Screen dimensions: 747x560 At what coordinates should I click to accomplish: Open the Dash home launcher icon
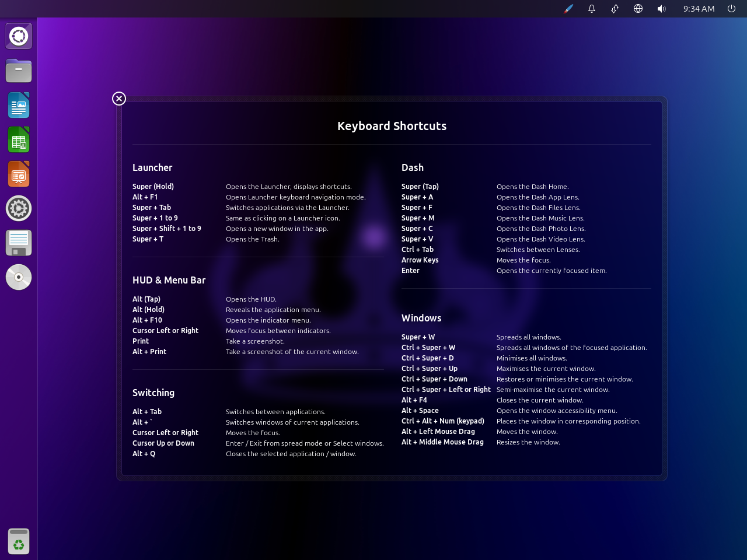(x=19, y=36)
